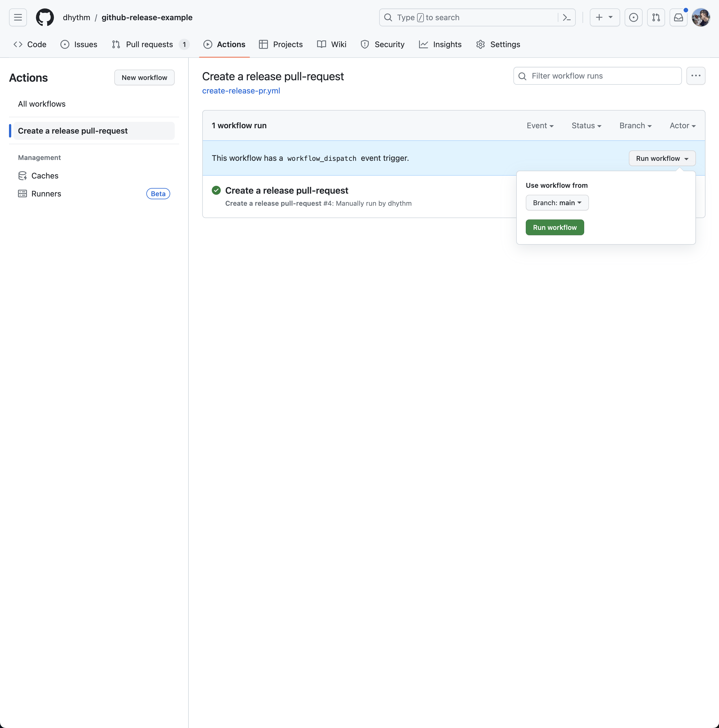Select Caches under Management
Image resolution: width=719 pixels, height=728 pixels.
(44, 176)
